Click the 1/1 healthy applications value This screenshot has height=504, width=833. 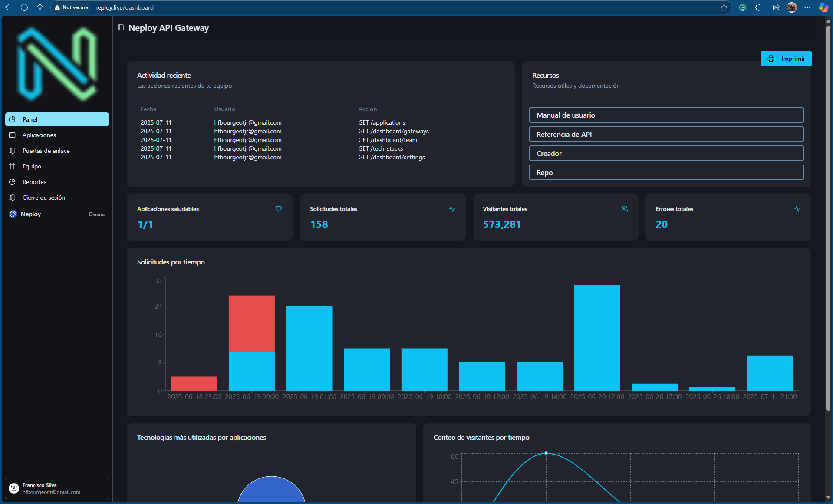point(145,224)
